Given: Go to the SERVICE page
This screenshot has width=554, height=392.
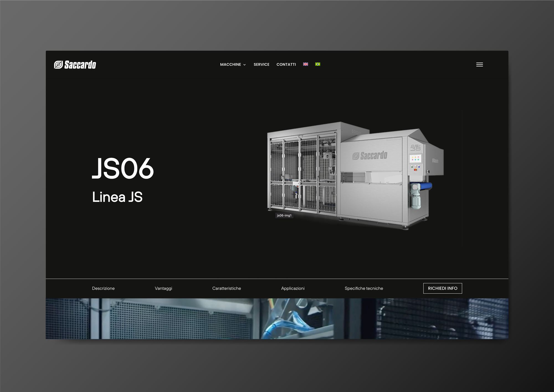Looking at the screenshot, I should [x=261, y=65].
